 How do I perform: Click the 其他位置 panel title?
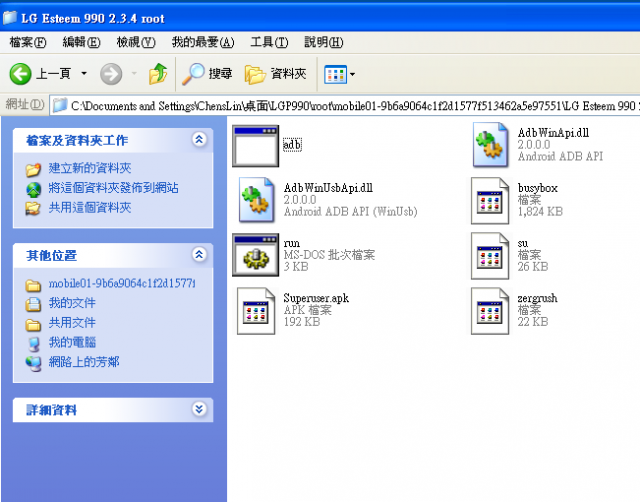[51, 255]
